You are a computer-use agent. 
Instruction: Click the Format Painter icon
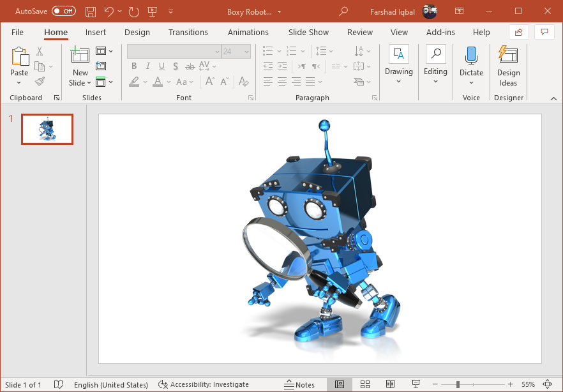click(x=40, y=82)
